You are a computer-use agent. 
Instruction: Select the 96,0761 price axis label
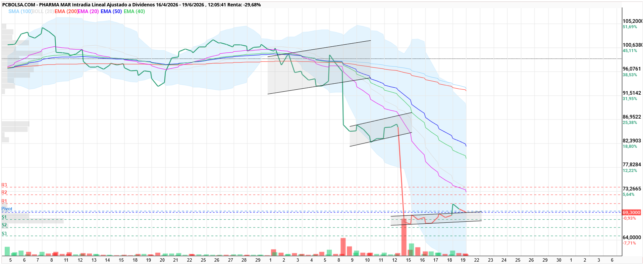point(632,69)
